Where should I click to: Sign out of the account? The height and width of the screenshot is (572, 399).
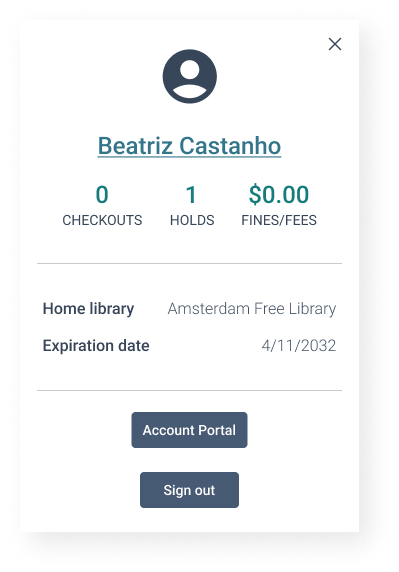[189, 490]
